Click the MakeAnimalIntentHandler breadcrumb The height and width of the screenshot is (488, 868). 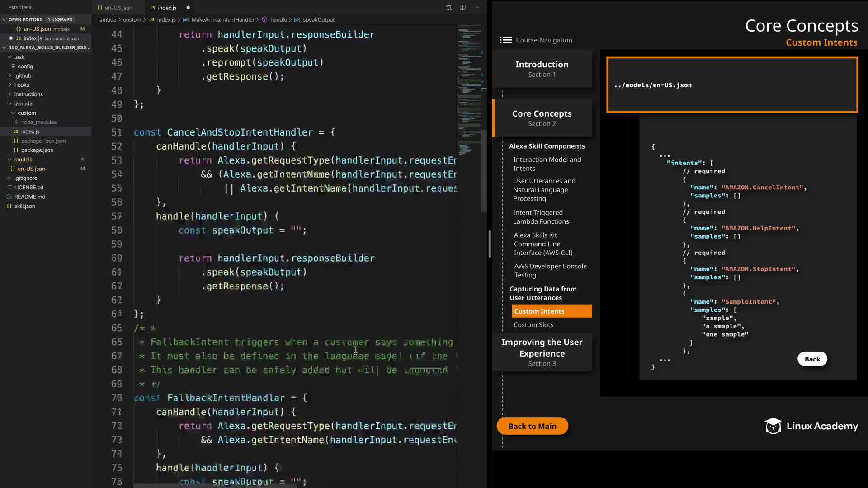click(222, 20)
